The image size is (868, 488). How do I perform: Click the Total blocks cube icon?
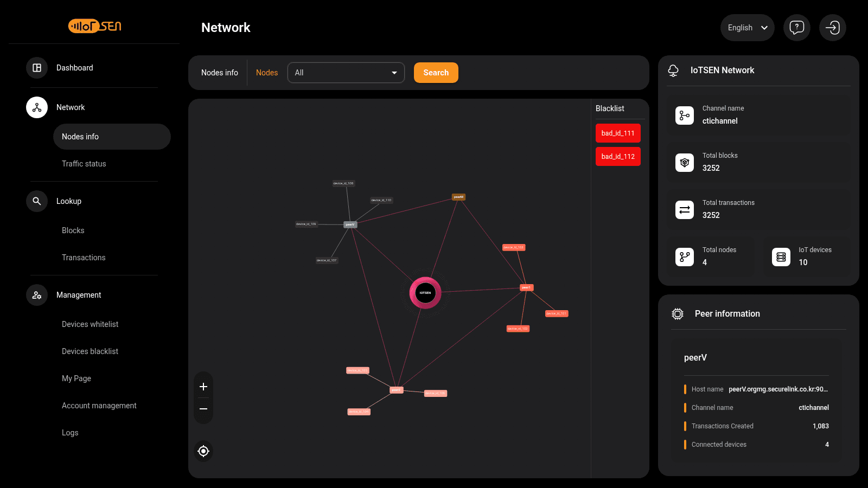(685, 163)
